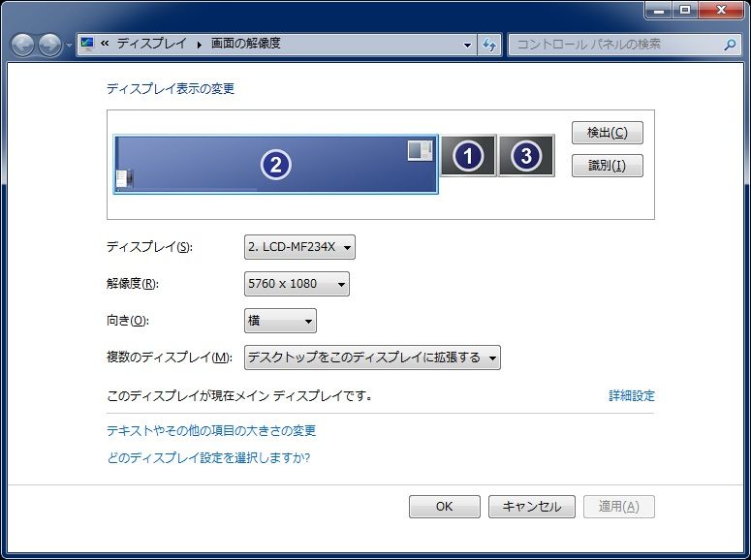Click the refresh button in the address bar
The image size is (751, 560).
pyautogui.click(x=489, y=45)
